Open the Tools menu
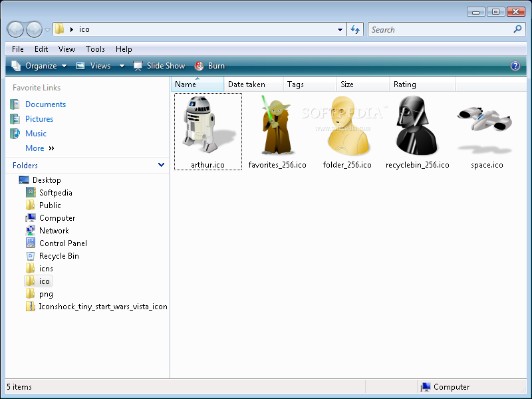The image size is (532, 399). pyautogui.click(x=95, y=49)
